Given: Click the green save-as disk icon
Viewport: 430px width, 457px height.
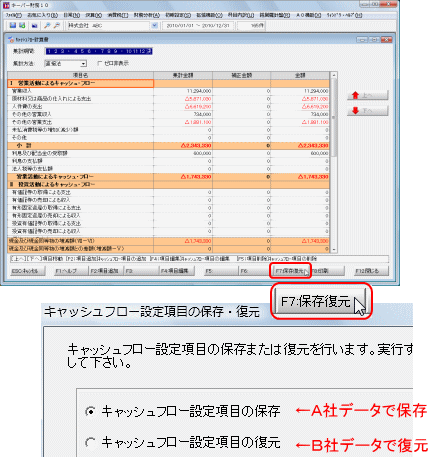Looking at the screenshot, I should pyautogui.click(x=22, y=25).
